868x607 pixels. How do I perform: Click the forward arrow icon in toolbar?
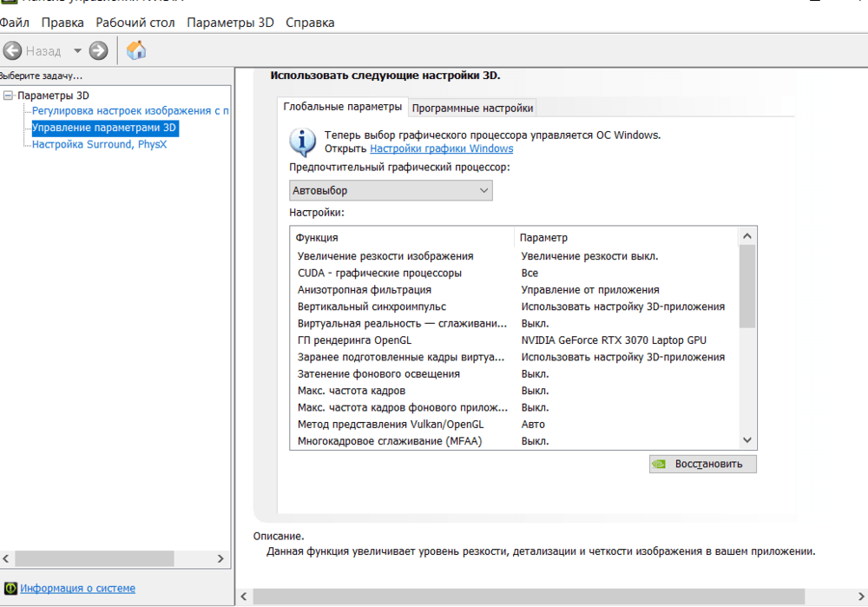pyautogui.click(x=99, y=51)
